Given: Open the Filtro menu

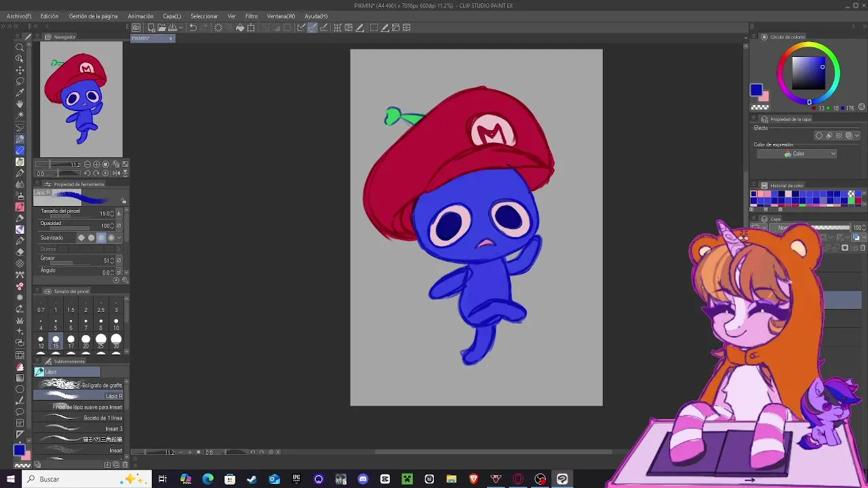Looking at the screenshot, I should click(x=252, y=16).
